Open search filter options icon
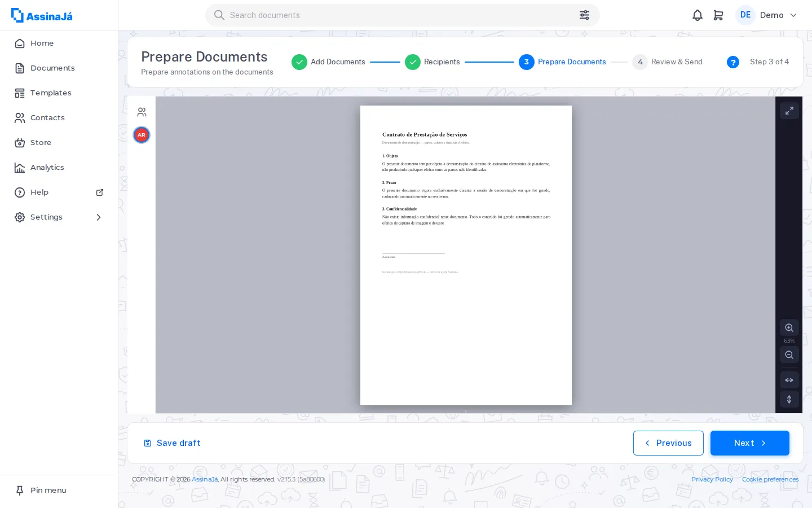The width and height of the screenshot is (812, 508). 584,15
